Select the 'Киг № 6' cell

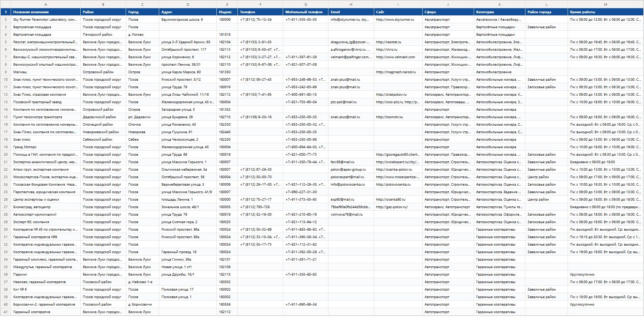pyautogui.click(x=46, y=290)
